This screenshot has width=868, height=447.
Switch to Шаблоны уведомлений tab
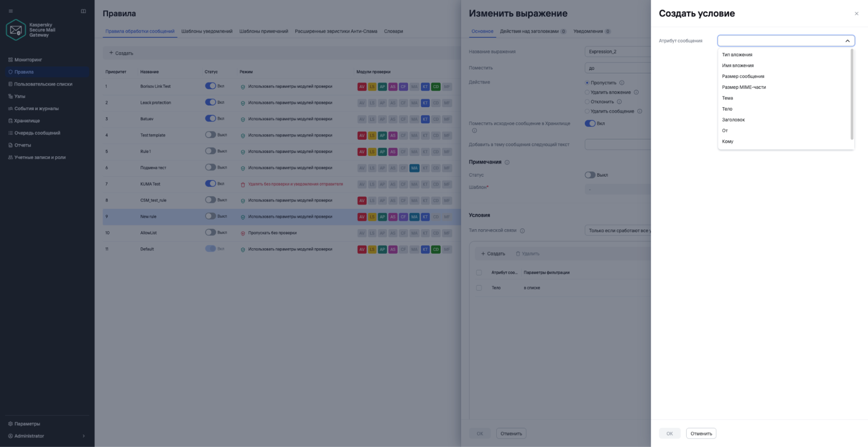(x=207, y=31)
